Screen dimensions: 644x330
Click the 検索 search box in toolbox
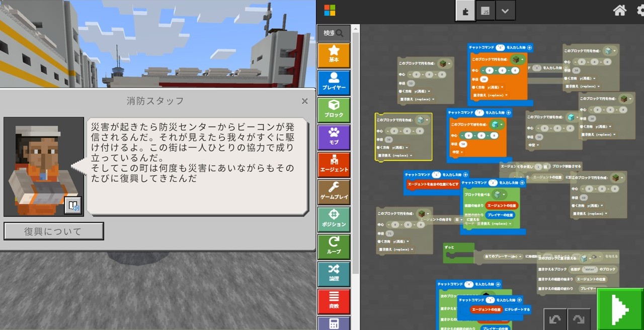[x=334, y=33]
